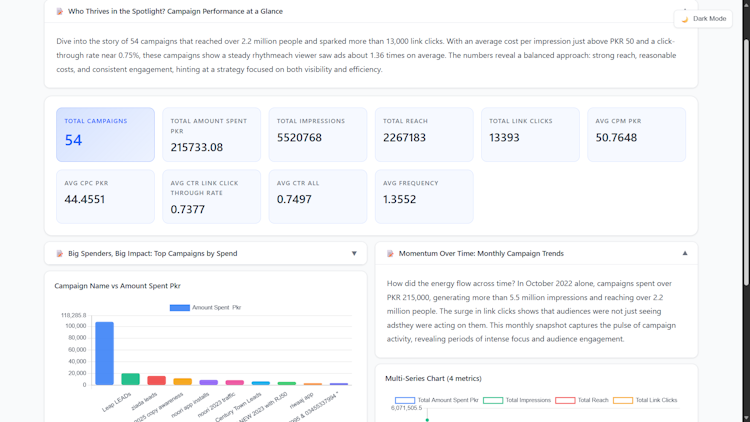Click icon beside 'Who Thrives in the Spotlight?'
This screenshot has height=422, width=750.
60,12
